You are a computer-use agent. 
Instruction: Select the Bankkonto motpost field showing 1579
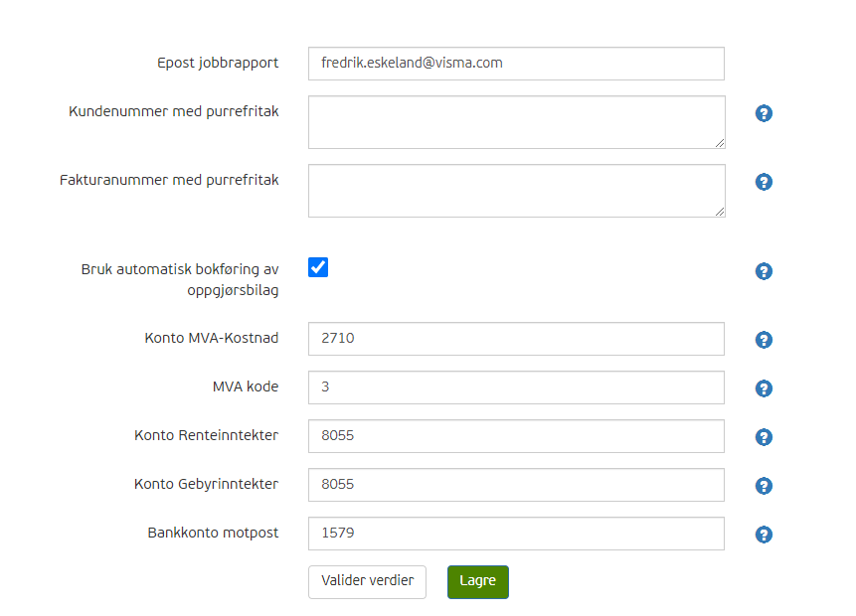coord(516,534)
